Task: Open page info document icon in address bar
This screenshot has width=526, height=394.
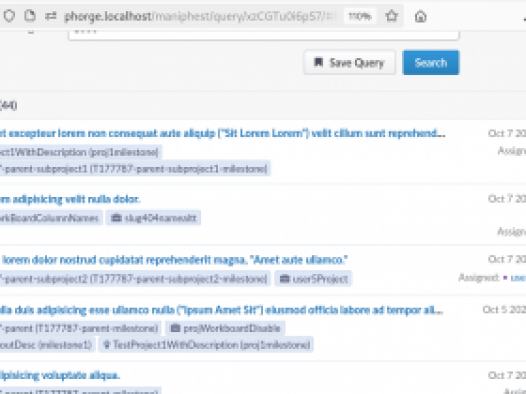Action: [x=30, y=16]
